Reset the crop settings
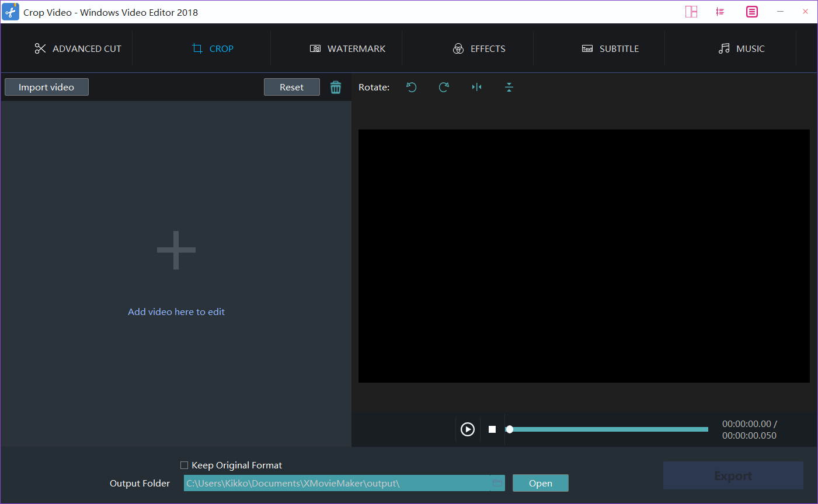Screen dimensions: 818x504 tap(292, 87)
